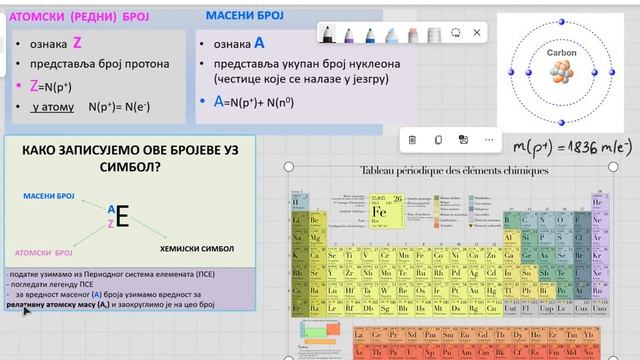Close the inking toolbar
Viewport: 640px width, 360px height.
pyautogui.click(x=477, y=33)
